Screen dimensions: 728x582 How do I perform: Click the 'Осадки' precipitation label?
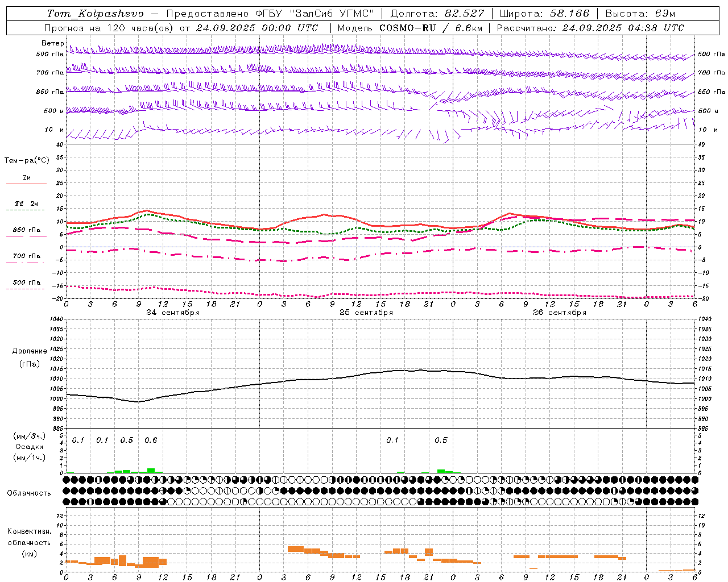tap(30, 447)
